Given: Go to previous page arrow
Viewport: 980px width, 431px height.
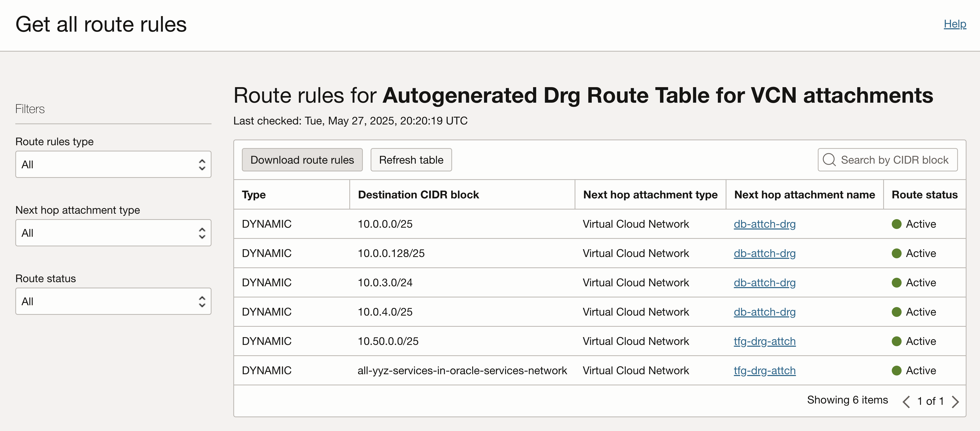Looking at the screenshot, I should click(x=906, y=402).
